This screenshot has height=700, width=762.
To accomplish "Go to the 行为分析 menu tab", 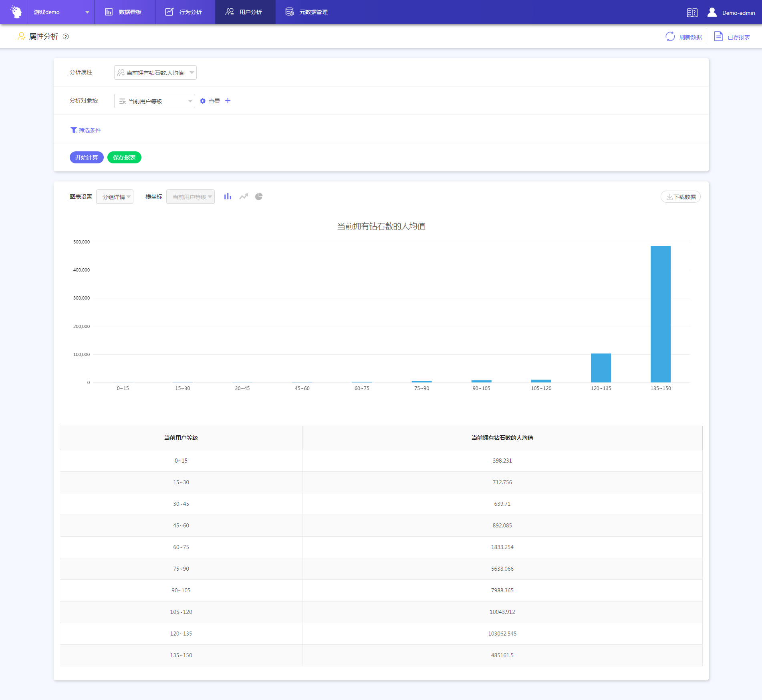I will [x=185, y=12].
